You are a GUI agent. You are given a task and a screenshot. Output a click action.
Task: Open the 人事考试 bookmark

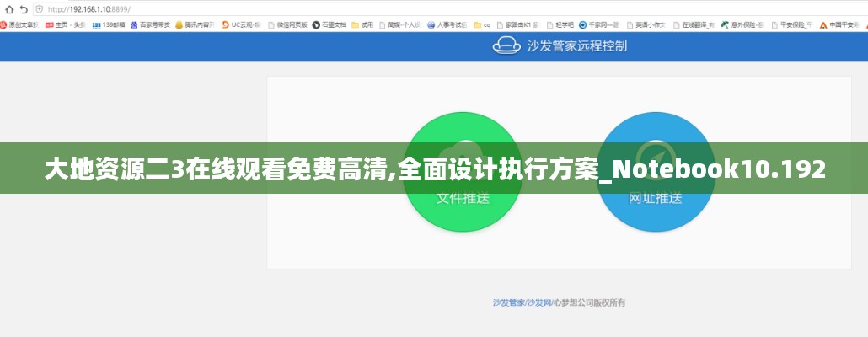pos(447,25)
